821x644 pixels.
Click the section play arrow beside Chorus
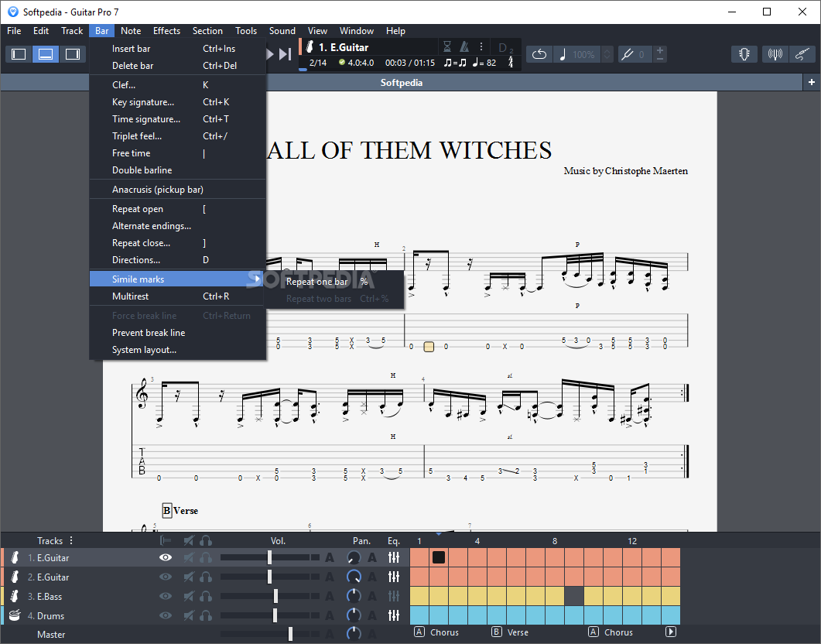671,632
